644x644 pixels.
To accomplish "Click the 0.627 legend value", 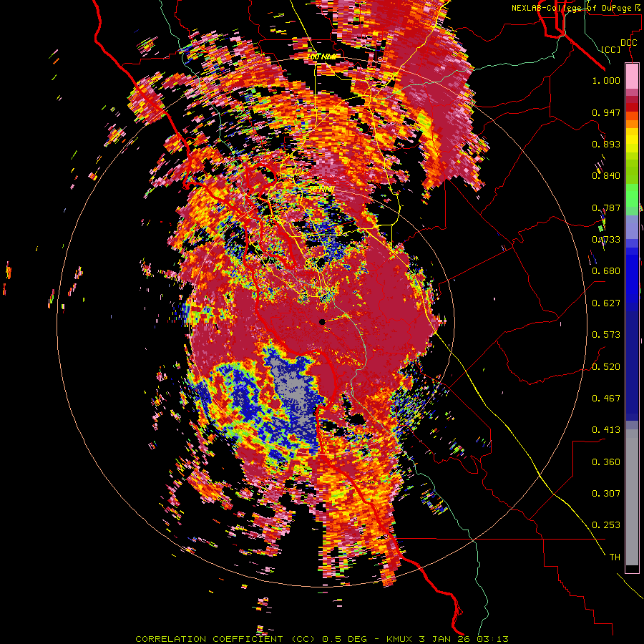I will click(x=606, y=303).
